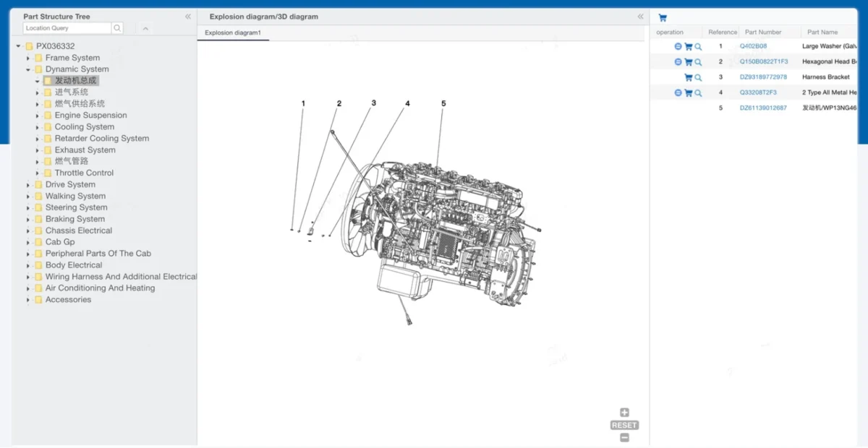Add Large Washer Q402B08 to cart
Image resolution: width=868 pixels, height=448 pixels.
[x=688, y=46]
